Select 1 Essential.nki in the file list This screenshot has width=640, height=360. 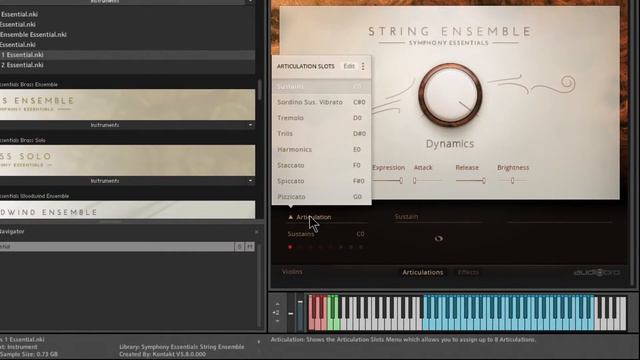pos(127,55)
